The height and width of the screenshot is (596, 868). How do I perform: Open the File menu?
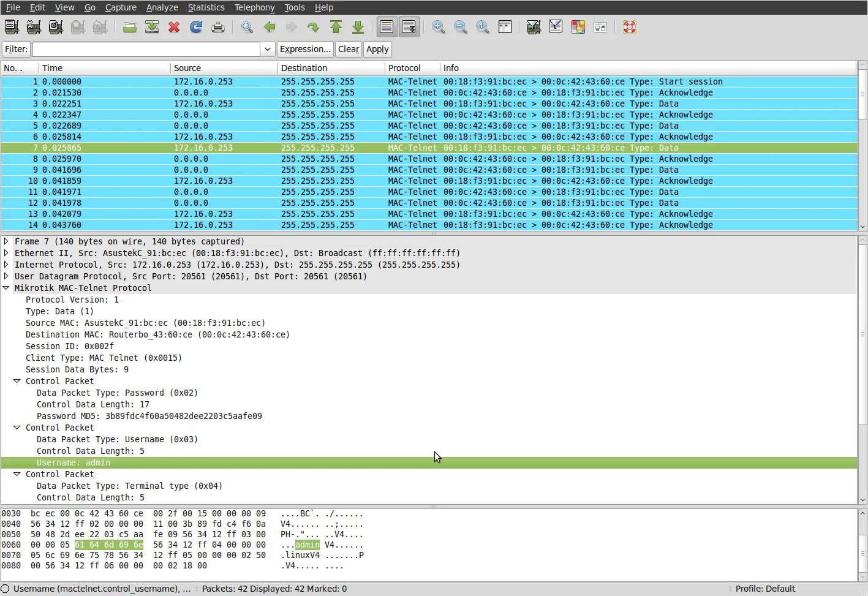(x=13, y=7)
